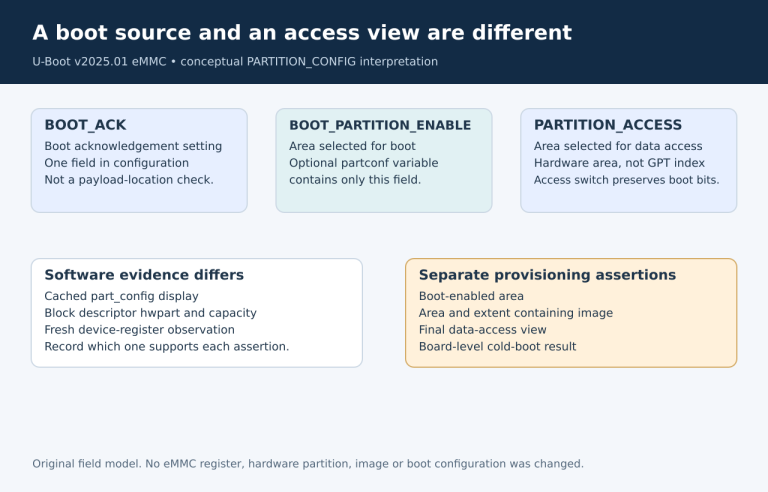768x492 pixels.
Task: Select 'Not a payload-location check.' line
Action: pyautogui.click(x=129, y=180)
